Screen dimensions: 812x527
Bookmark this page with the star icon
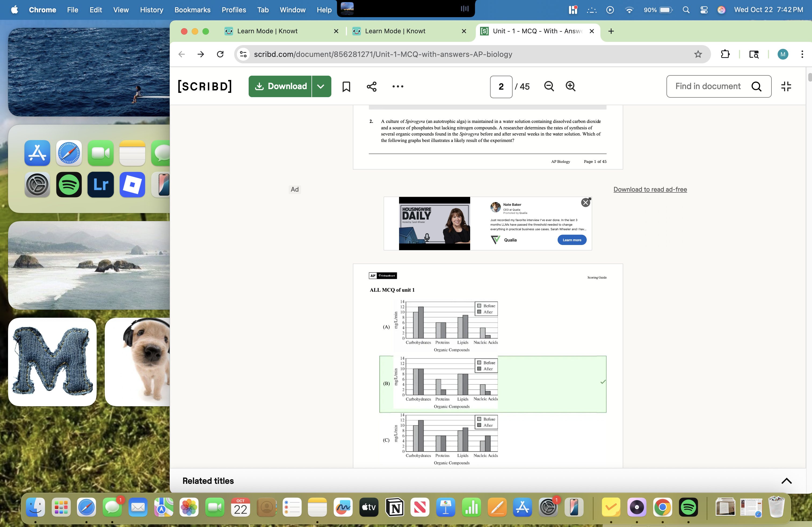(698, 54)
